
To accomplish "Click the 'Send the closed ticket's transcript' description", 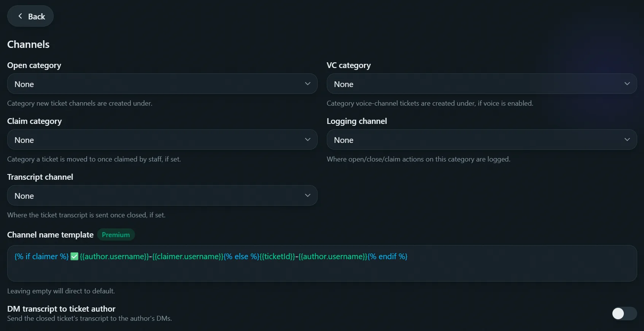I will point(89,318).
